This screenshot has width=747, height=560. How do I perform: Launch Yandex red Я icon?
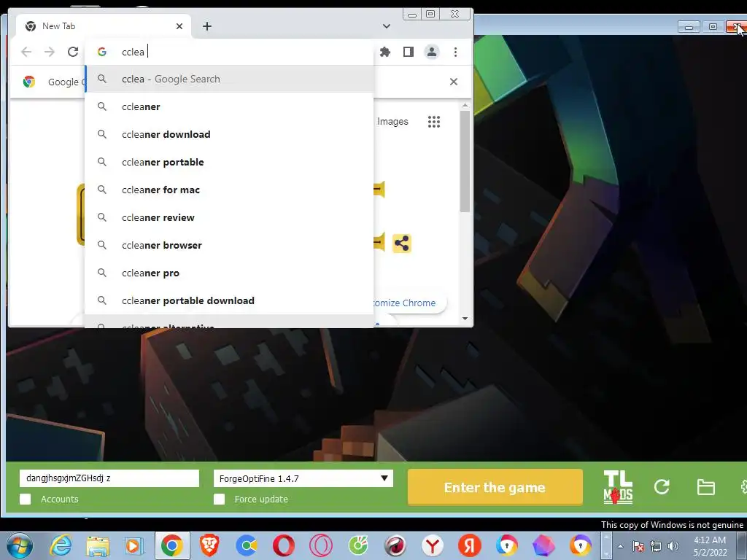(x=469, y=545)
